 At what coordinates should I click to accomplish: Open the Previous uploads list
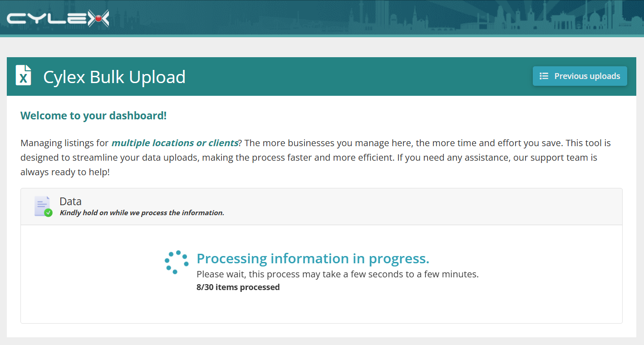[x=580, y=76]
